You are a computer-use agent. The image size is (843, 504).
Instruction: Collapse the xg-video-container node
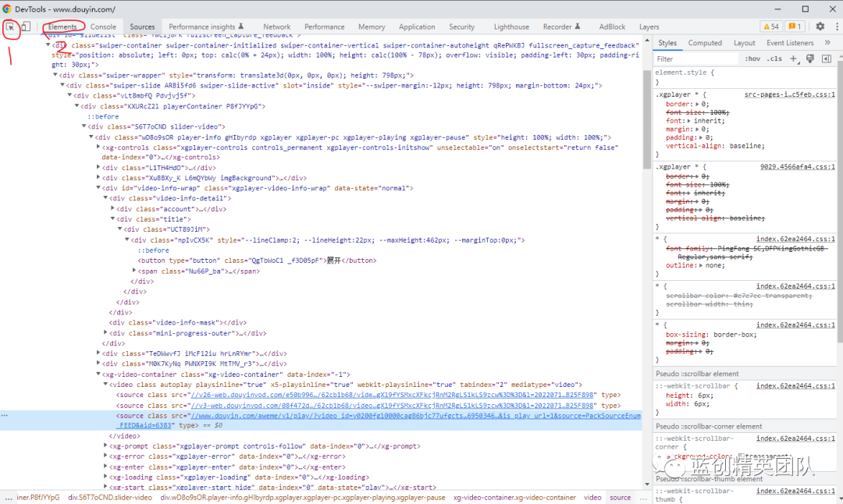(98, 374)
